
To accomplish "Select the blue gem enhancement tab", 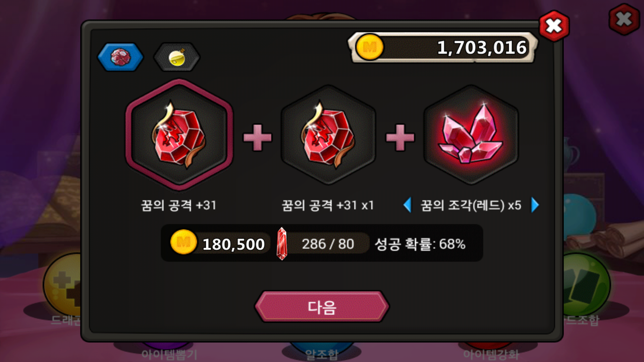I will [120, 57].
